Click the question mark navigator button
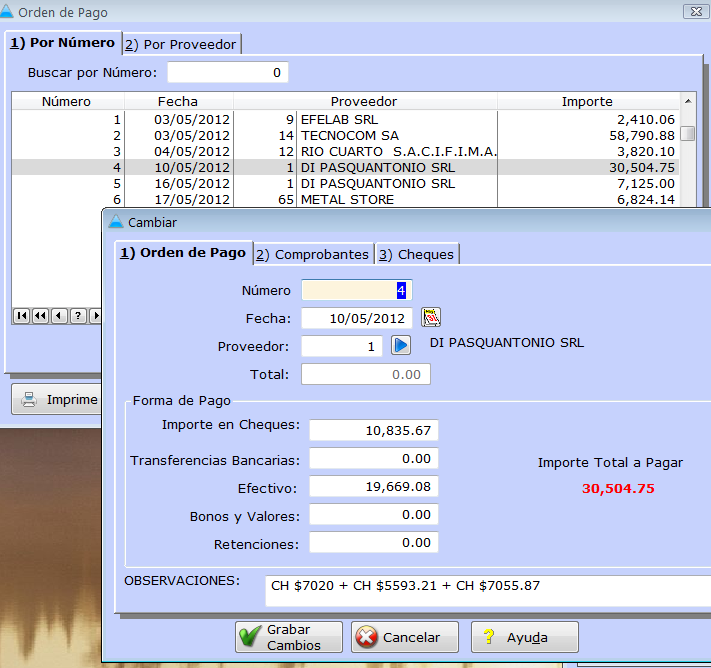This screenshot has height=668, width=711. 77,316
